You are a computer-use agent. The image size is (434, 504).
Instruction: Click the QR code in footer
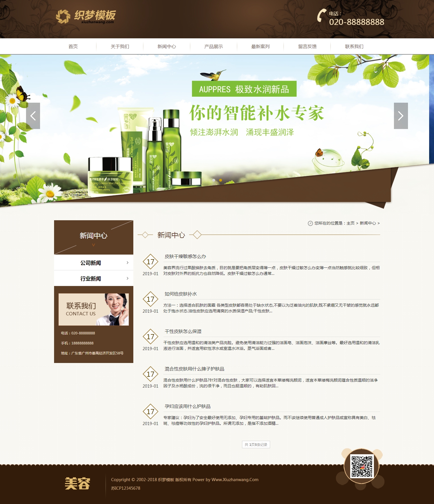pyautogui.click(x=362, y=466)
